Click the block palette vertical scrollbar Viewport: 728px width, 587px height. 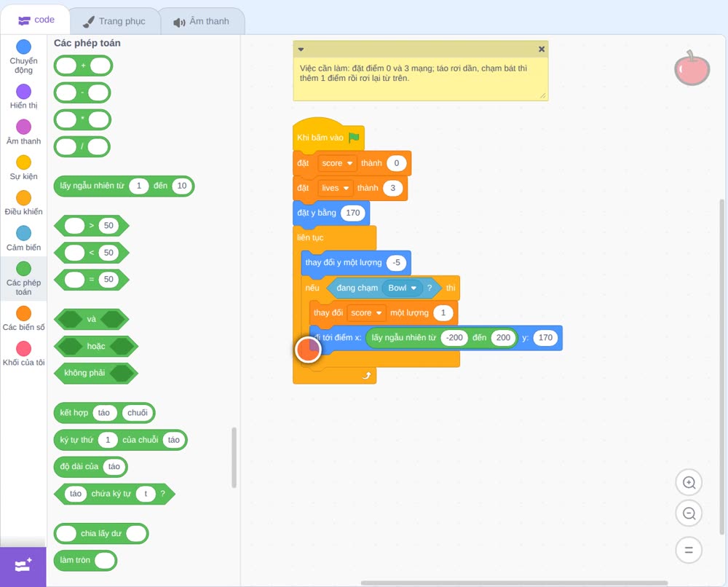[234, 457]
